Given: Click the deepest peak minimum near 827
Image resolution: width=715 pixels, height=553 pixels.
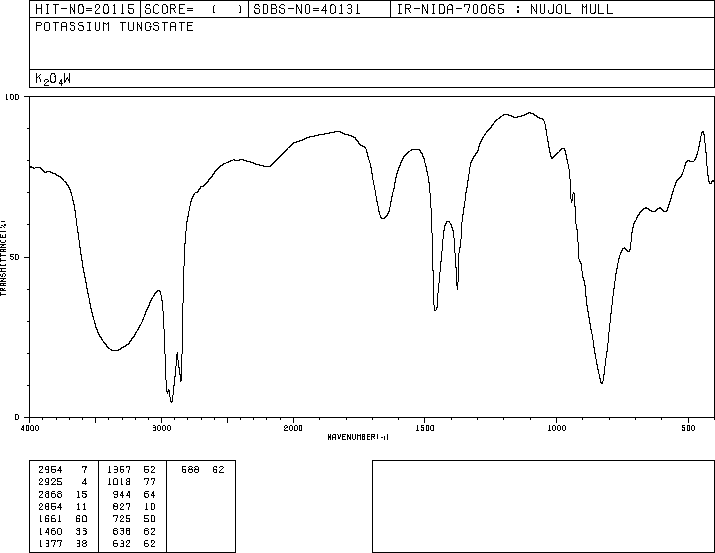Looking at the screenshot, I should pyautogui.click(x=602, y=382).
